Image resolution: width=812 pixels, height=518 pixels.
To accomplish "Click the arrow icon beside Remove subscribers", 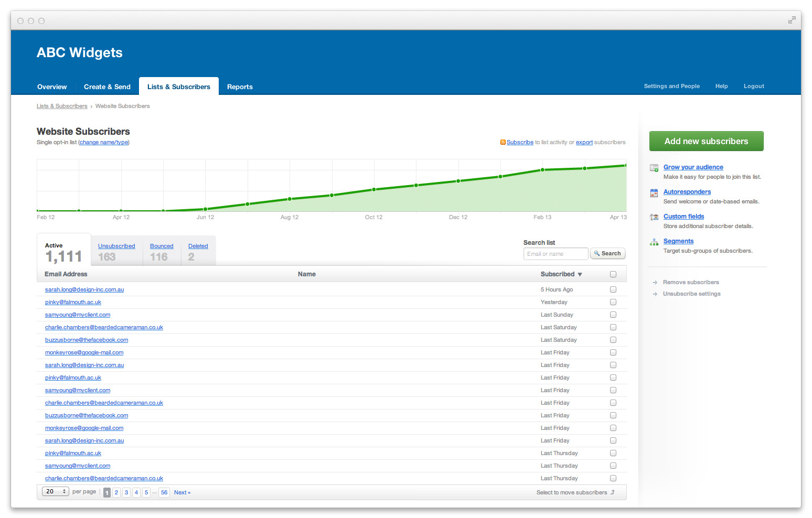I will pos(655,283).
